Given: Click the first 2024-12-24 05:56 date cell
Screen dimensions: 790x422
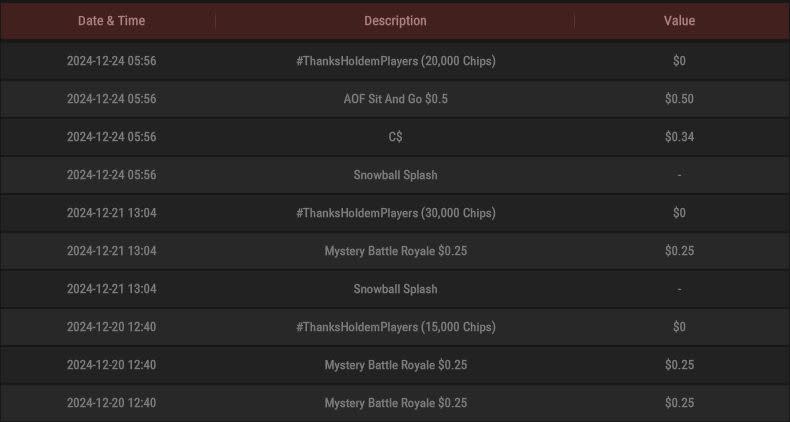Looking at the screenshot, I should (111, 61).
